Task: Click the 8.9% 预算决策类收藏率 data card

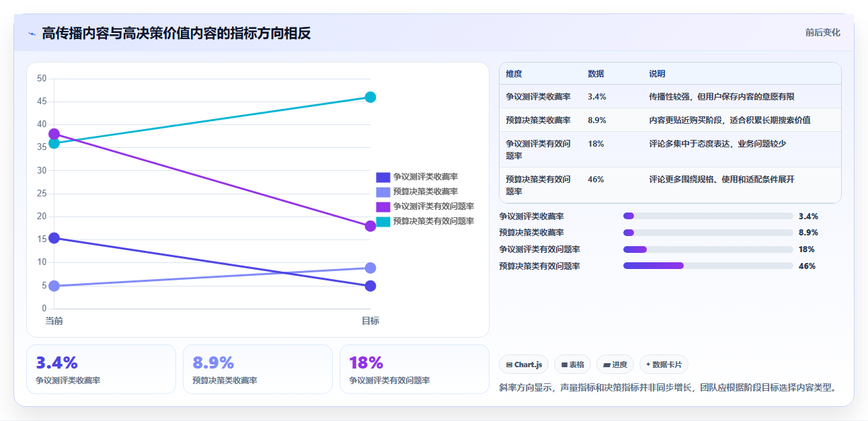Action: click(258, 369)
